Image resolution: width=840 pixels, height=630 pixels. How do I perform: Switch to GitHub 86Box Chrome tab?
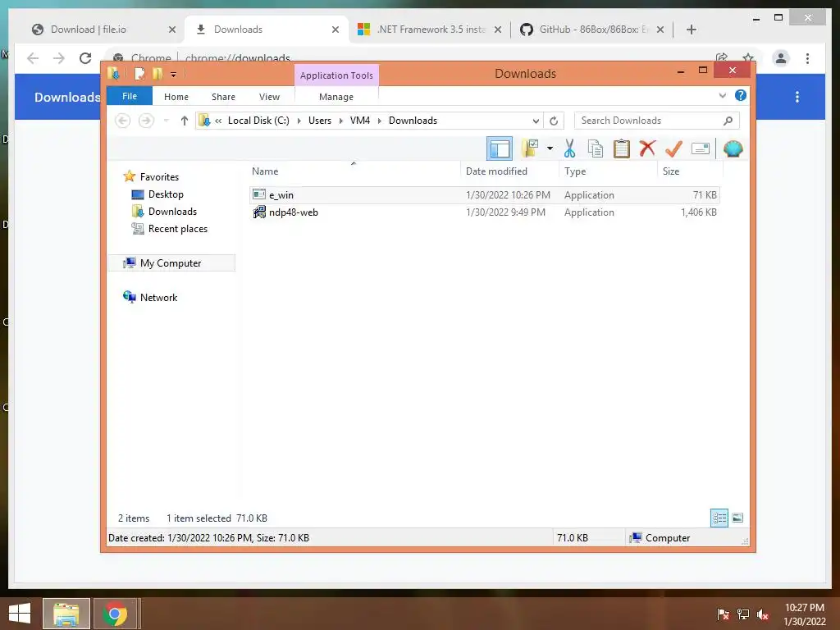point(592,30)
